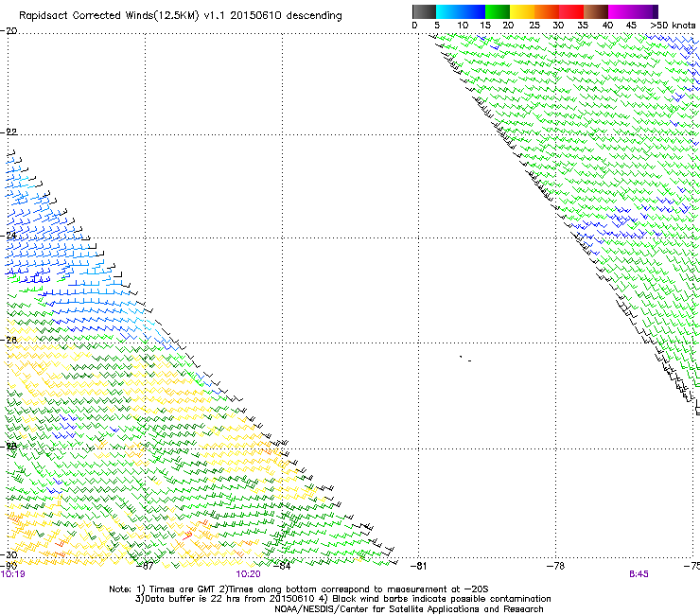Click the '>50 knots' legend label
The image size is (700, 615).
point(673,26)
